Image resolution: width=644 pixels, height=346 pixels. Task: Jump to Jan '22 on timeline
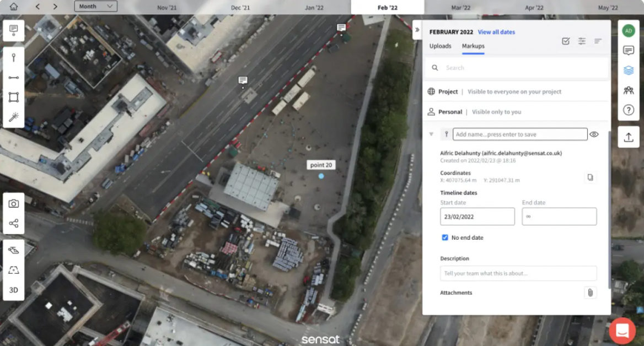[314, 7]
